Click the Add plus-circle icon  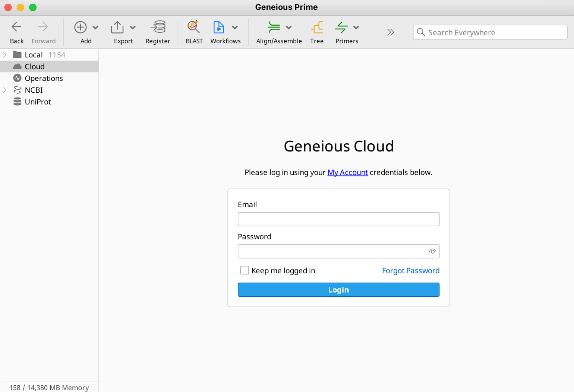(81, 27)
